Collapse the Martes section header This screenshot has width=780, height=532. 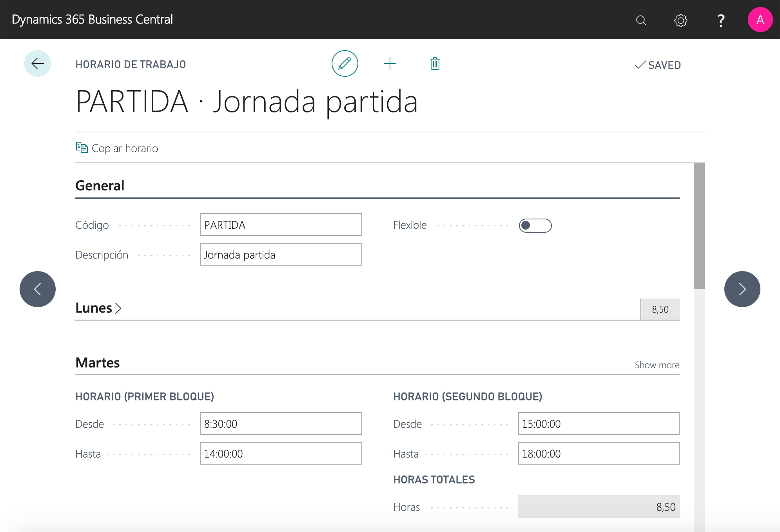(98, 363)
